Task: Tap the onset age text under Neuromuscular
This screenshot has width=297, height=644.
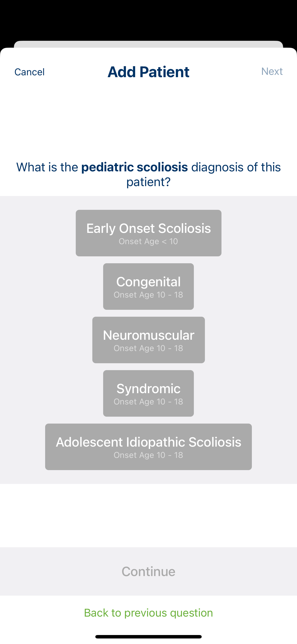Action: [148, 348]
